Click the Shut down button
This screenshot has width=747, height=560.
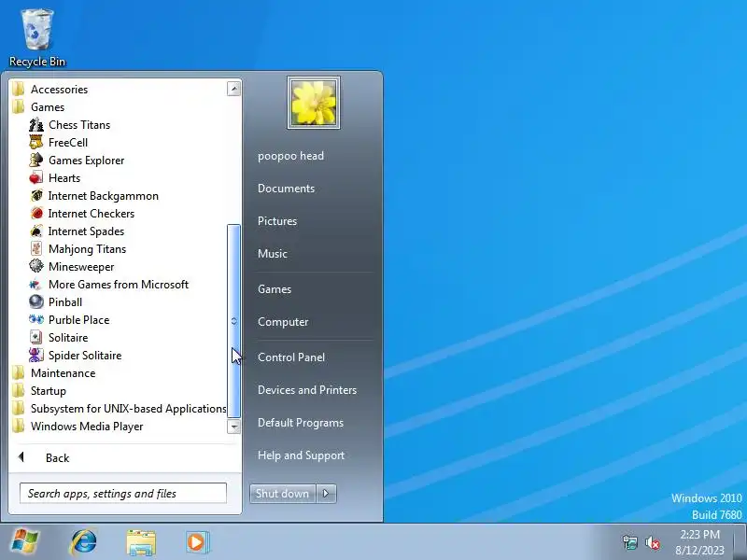(x=283, y=494)
